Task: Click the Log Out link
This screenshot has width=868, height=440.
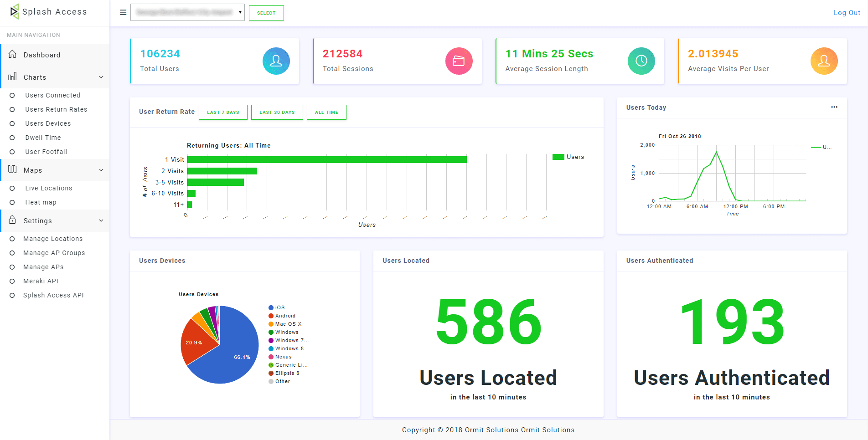Action: click(847, 12)
